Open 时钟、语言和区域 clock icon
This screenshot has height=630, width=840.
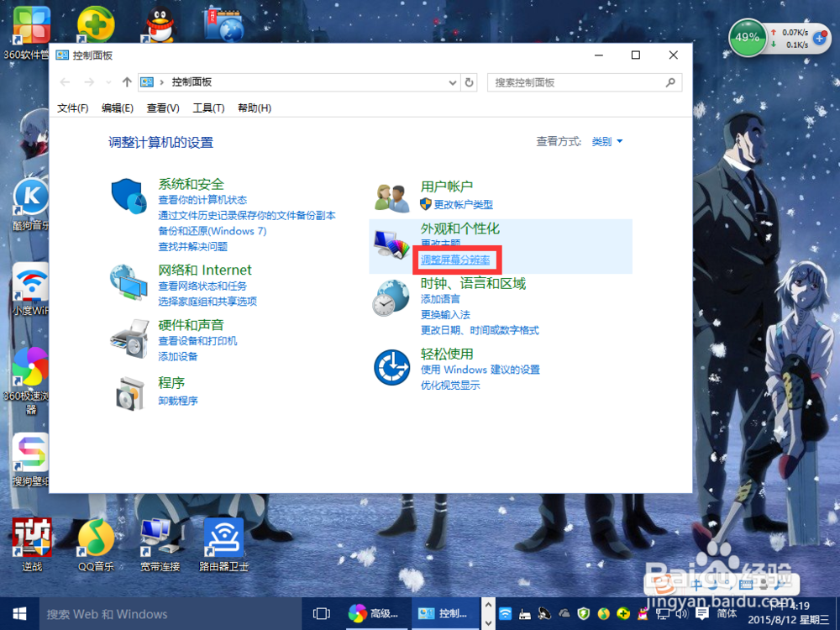[x=391, y=298]
